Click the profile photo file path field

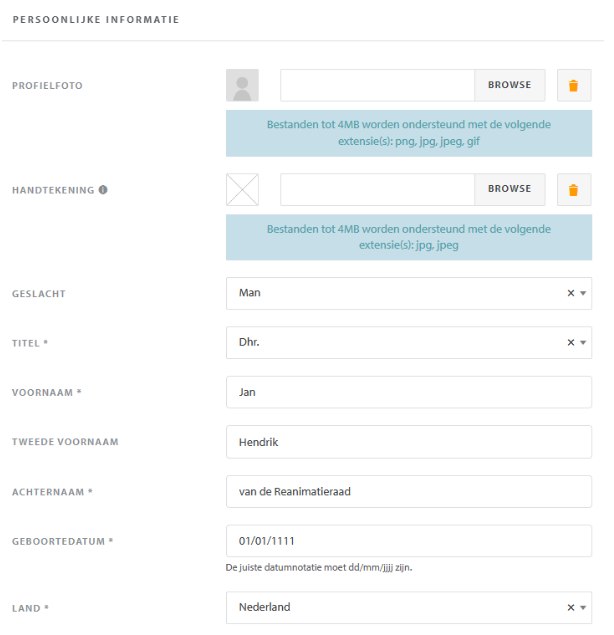tap(377, 86)
